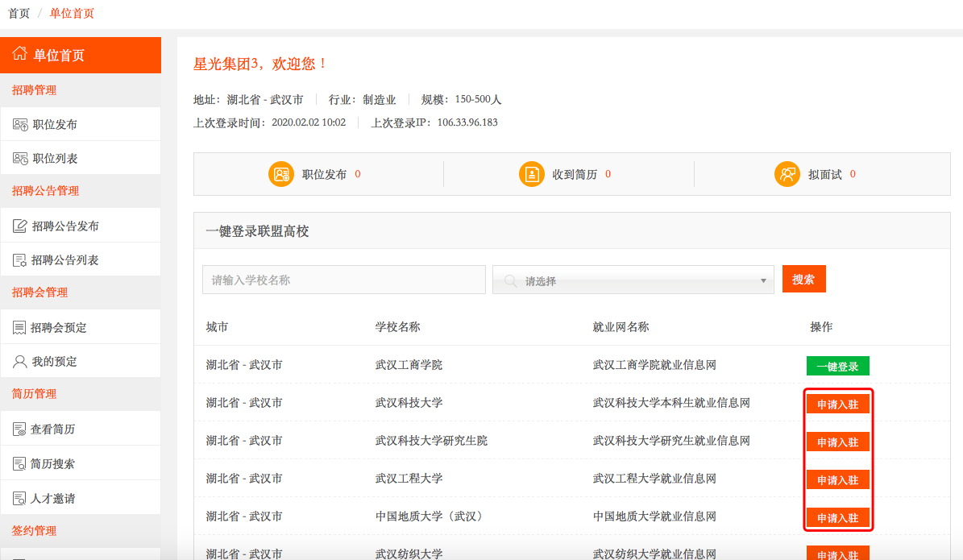Click the 招聘公告发布 edit icon
The width and height of the screenshot is (963, 560).
20,226
